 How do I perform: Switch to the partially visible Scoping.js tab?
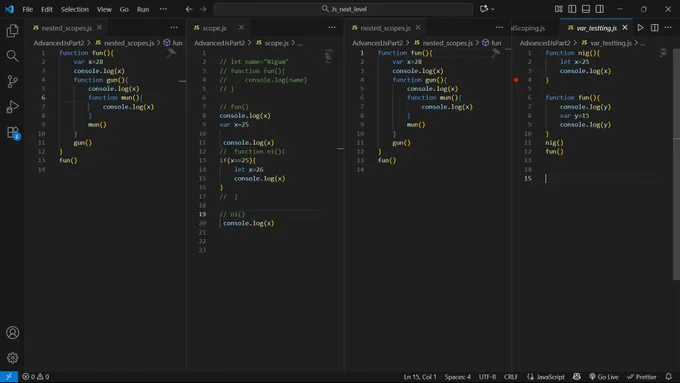click(528, 28)
